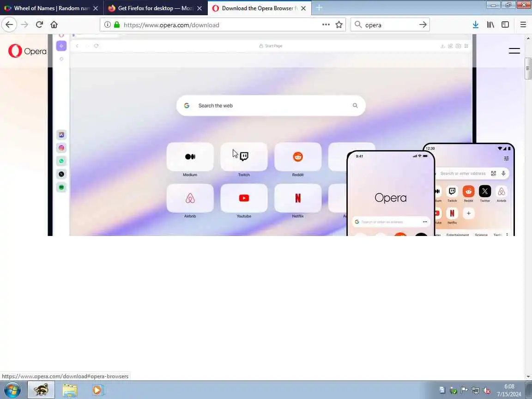Click the purple Aria icon in sidebar mockup
Screen dimensions: 532x399
(61, 46)
